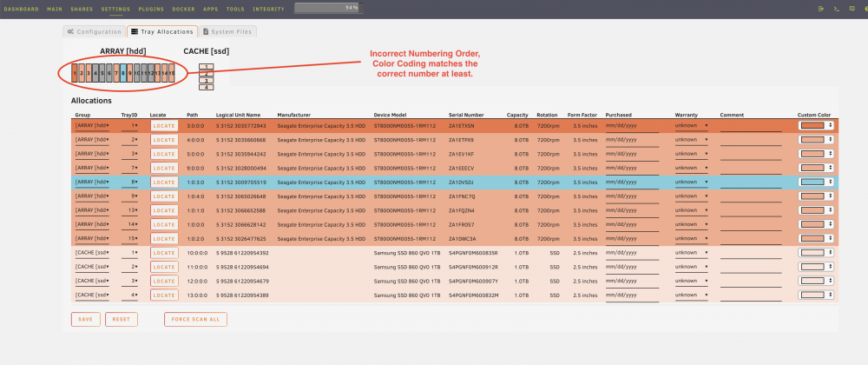
Task: Switch to the Tray Allocations tab
Action: point(161,31)
